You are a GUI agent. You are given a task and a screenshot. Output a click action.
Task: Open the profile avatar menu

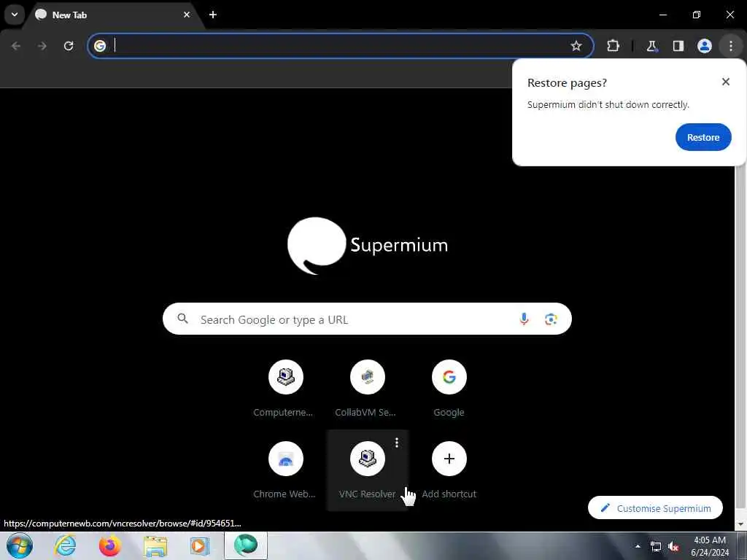pyautogui.click(x=705, y=46)
